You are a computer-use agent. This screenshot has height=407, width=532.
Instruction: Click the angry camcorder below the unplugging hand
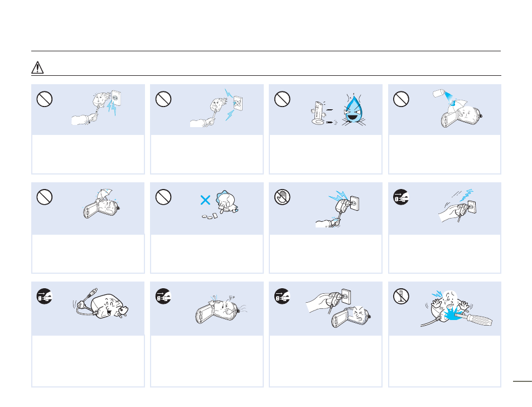tap(351, 317)
